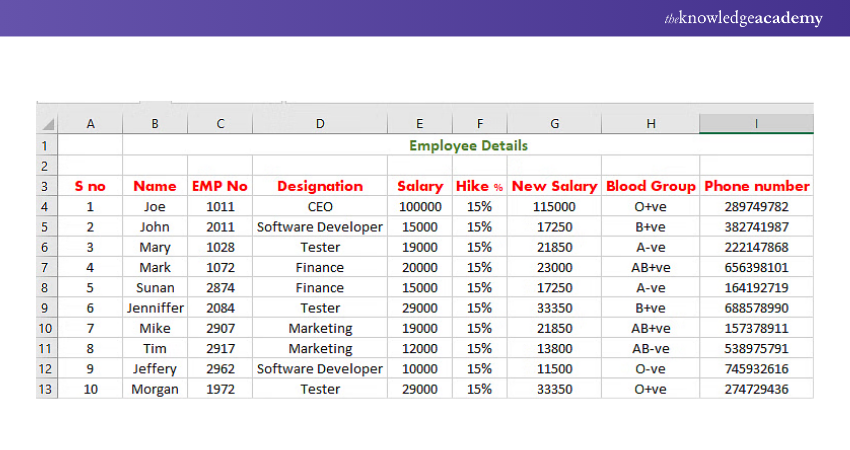
Task: Select row 3 header
Action: pyautogui.click(x=47, y=186)
